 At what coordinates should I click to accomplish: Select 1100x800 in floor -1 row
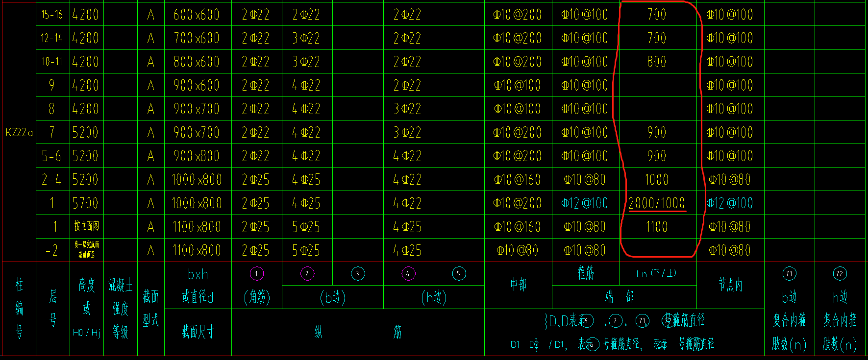coord(197,227)
